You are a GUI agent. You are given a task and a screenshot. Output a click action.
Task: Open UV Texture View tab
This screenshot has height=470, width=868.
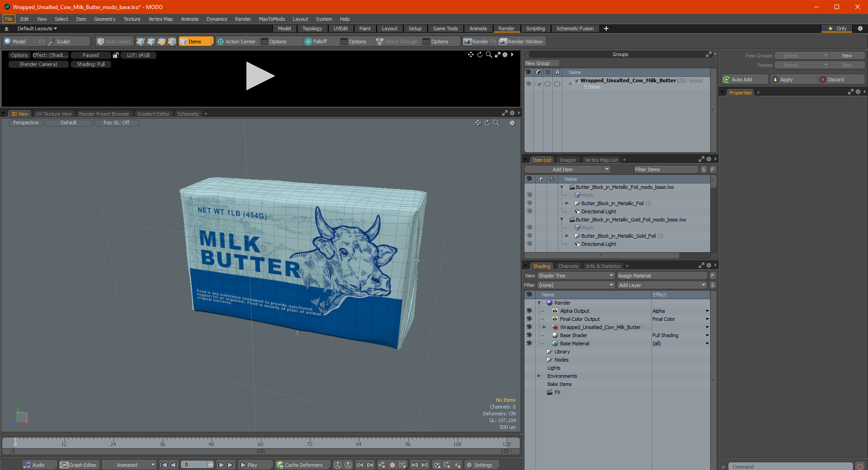54,114
